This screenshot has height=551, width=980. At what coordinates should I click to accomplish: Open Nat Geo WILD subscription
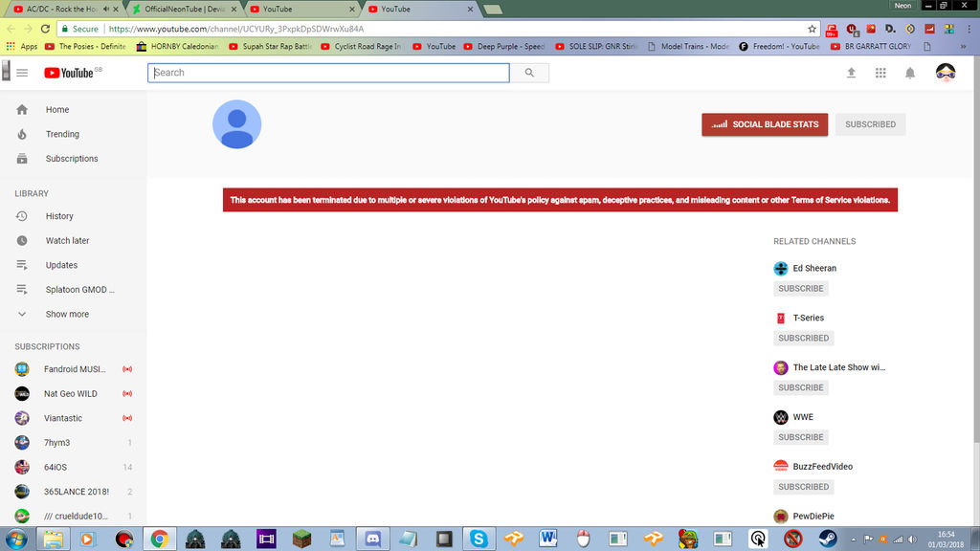pyautogui.click(x=73, y=393)
